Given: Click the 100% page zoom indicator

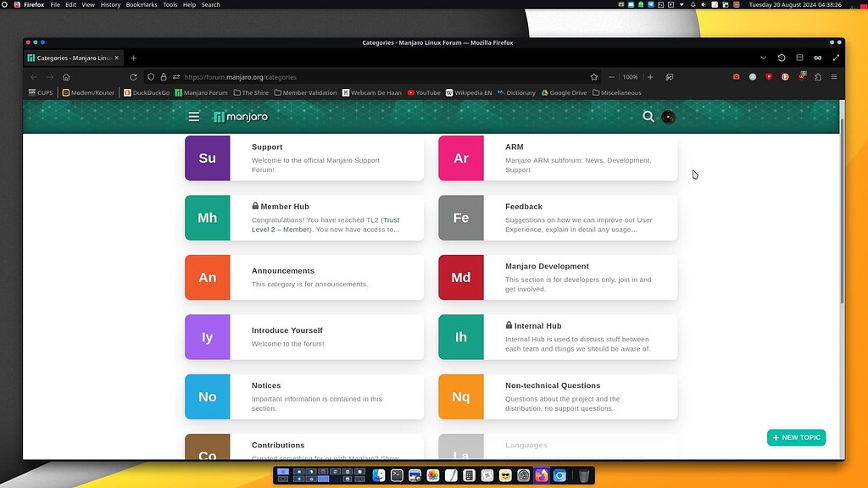Looking at the screenshot, I should tap(630, 76).
